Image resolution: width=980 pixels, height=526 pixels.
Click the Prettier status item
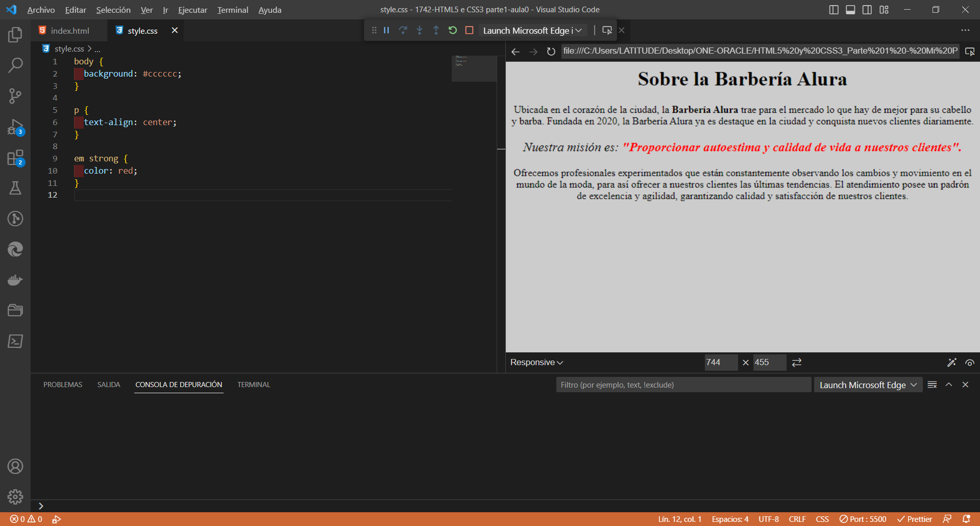click(915, 519)
